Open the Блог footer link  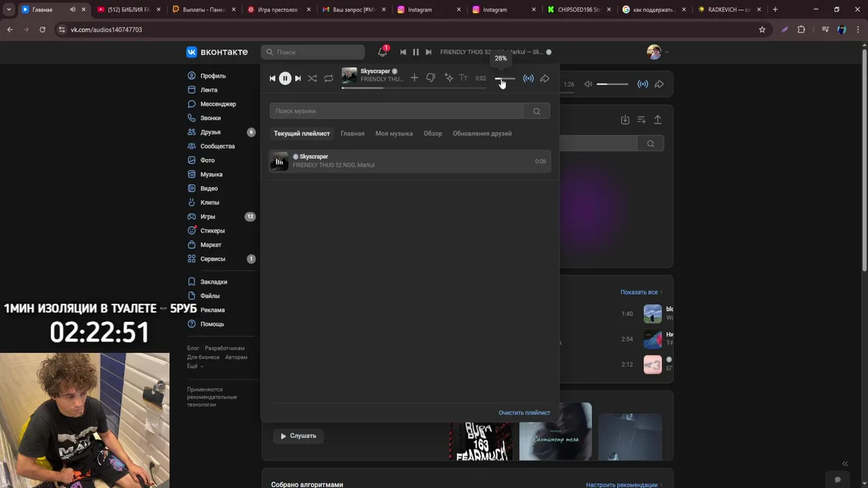point(193,348)
